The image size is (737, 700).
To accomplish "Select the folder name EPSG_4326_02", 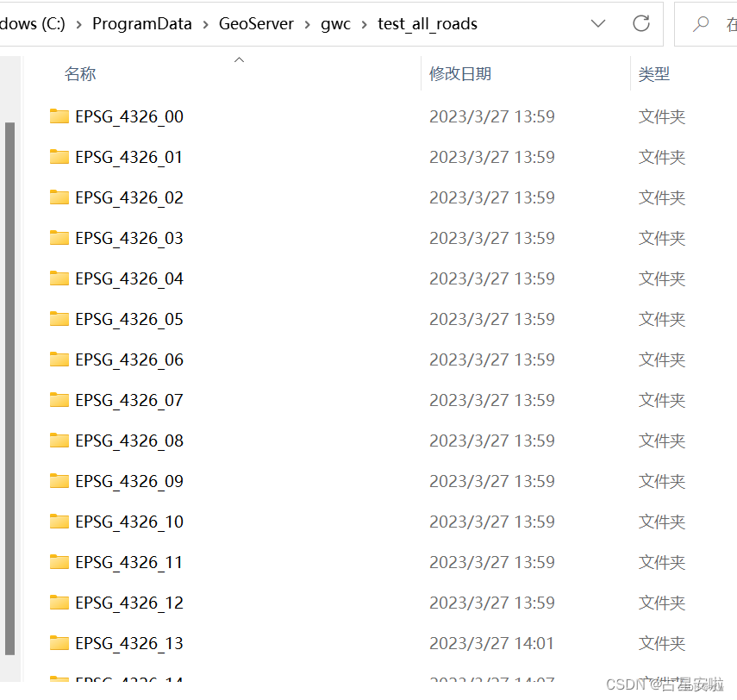I will (129, 197).
